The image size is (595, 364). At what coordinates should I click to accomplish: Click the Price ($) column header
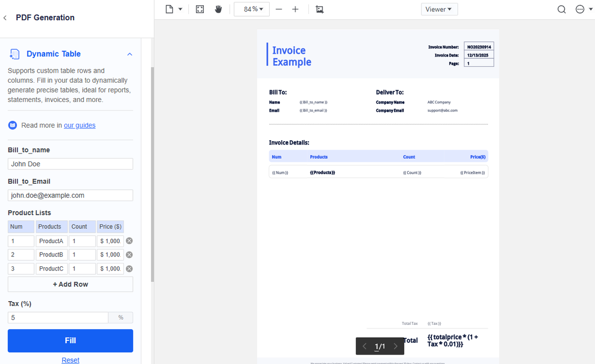tap(110, 227)
